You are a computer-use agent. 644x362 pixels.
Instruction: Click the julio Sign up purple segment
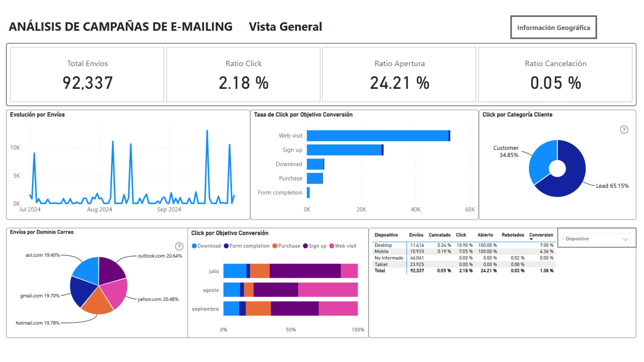305,271
